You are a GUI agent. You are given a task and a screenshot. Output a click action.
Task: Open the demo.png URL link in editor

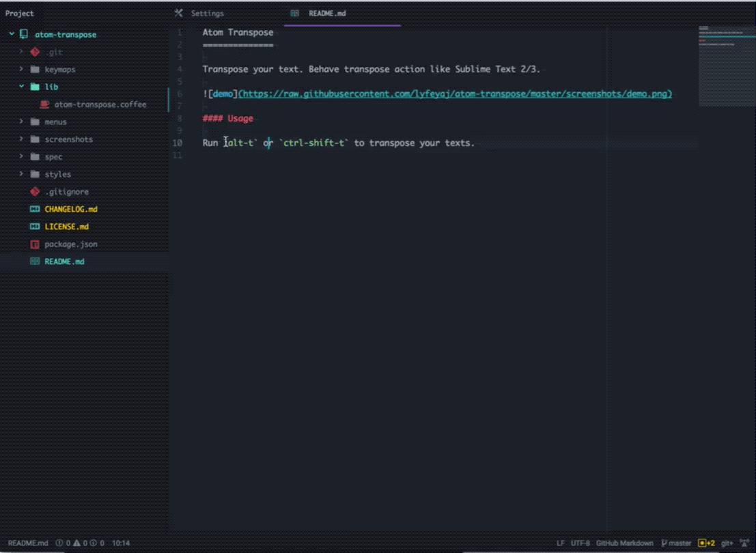click(x=455, y=94)
